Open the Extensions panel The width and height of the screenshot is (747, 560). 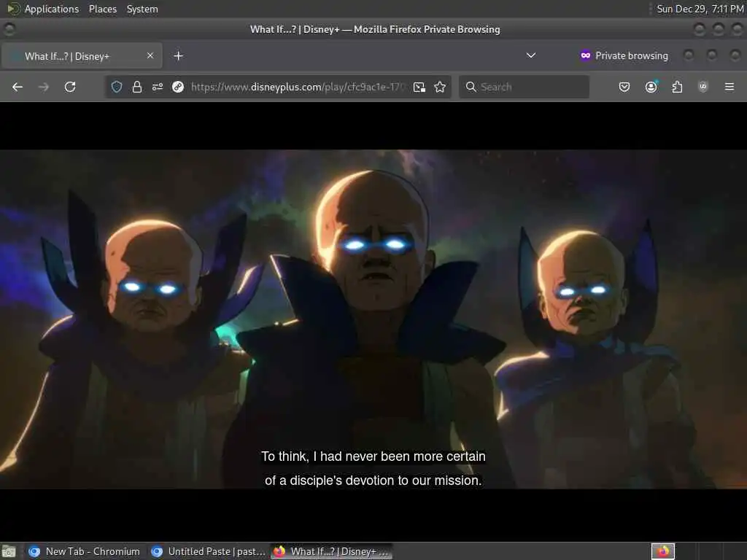click(677, 87)
